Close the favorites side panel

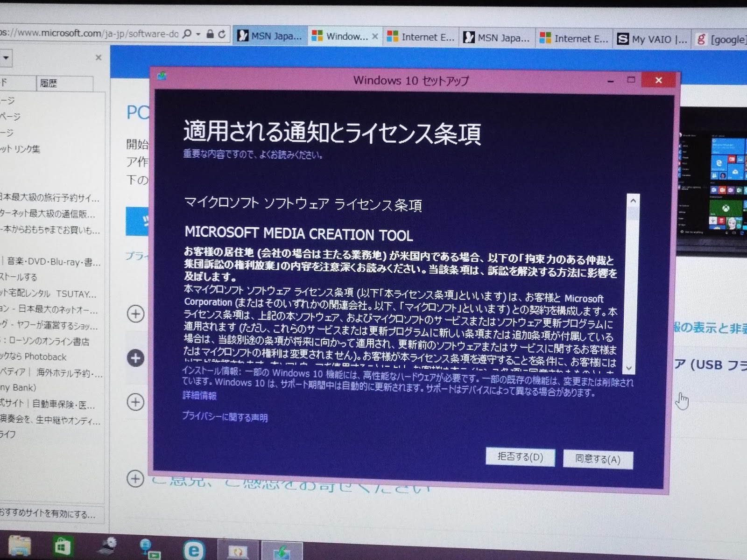pos(98,57)
